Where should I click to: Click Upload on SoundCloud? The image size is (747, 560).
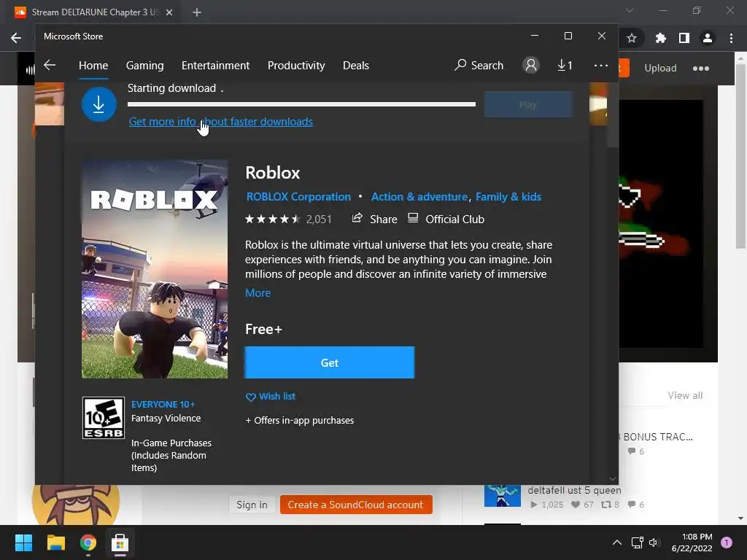click(x=660, y=68)
